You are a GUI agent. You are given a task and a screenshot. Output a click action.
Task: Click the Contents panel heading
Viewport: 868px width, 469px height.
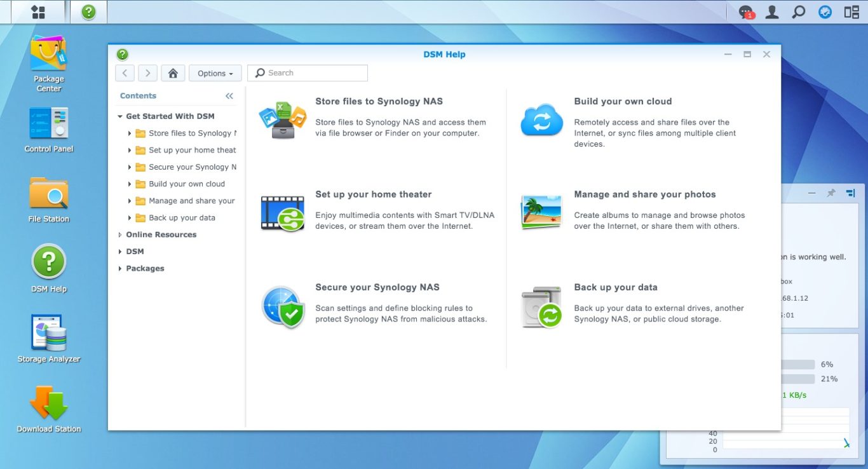[138, 96]
